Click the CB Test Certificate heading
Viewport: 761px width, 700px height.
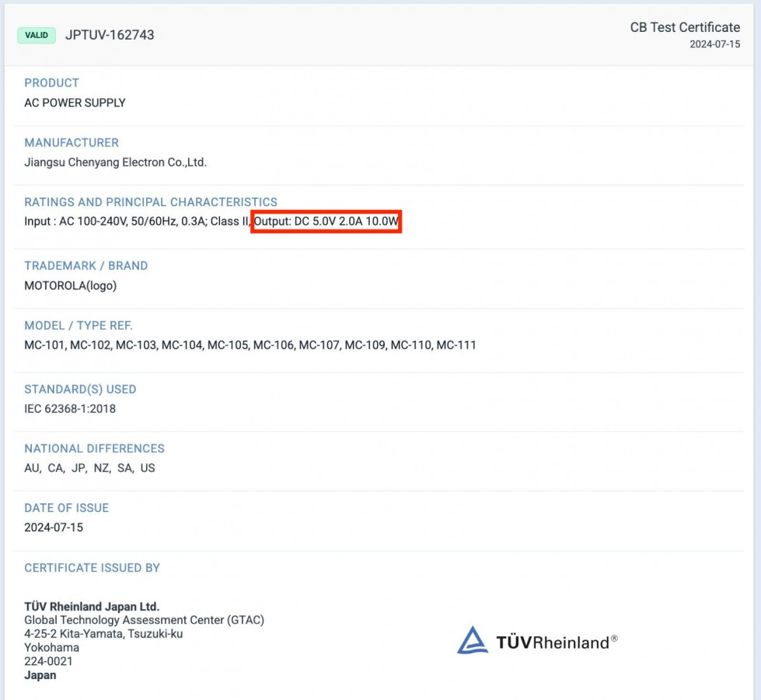685,27
